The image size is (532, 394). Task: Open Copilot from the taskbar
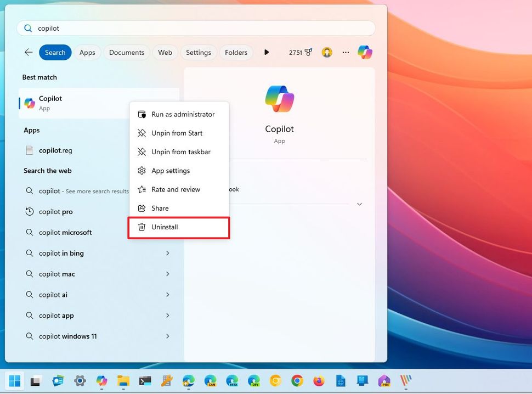point(101,380)
